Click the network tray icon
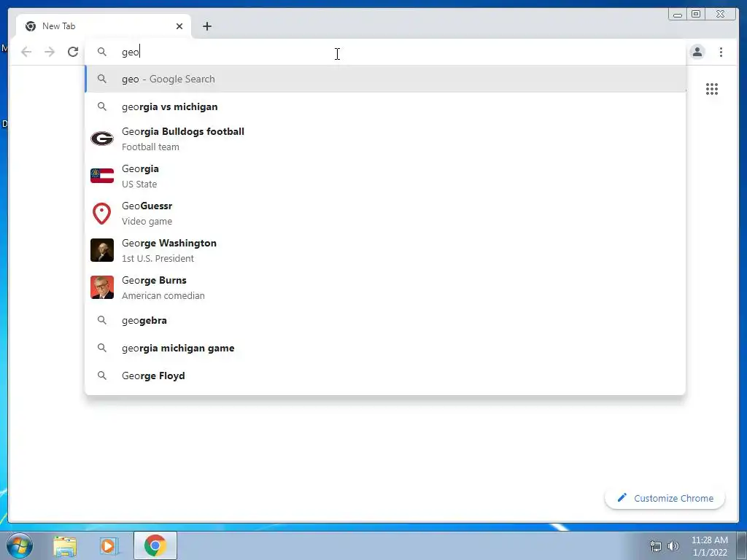 [656, 546]
